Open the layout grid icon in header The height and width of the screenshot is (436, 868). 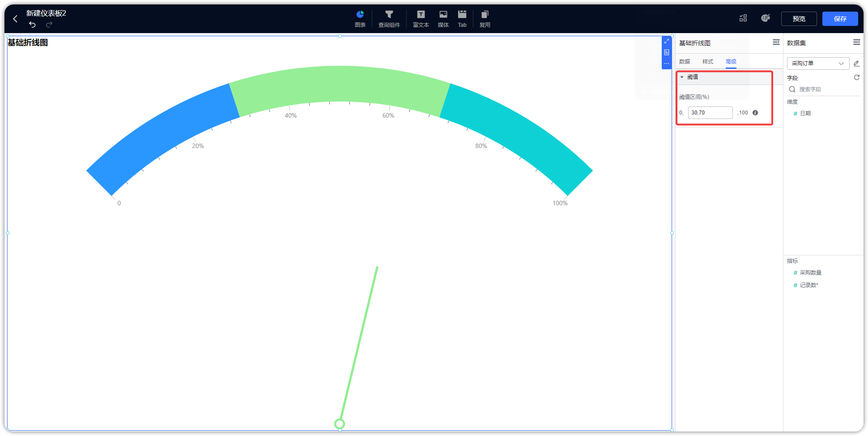(743, 18)
